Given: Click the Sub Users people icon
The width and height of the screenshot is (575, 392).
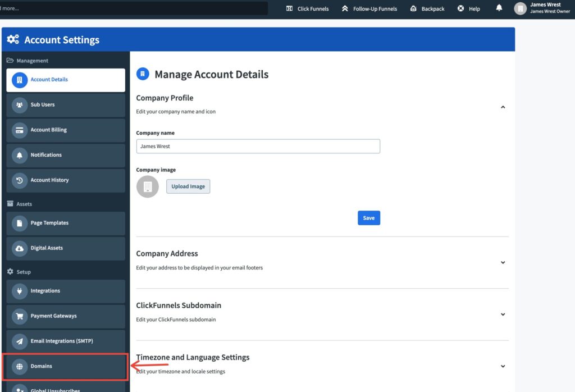Looking at the screenshot, I should [20, 105].
